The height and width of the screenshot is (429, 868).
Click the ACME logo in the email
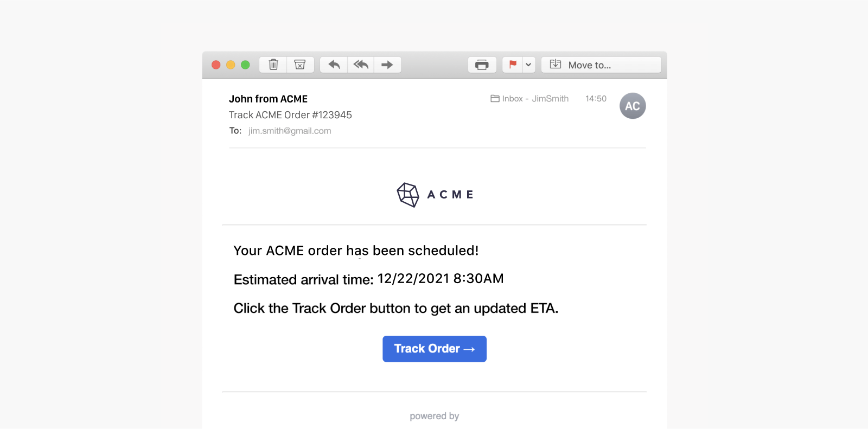pos(435,195)
